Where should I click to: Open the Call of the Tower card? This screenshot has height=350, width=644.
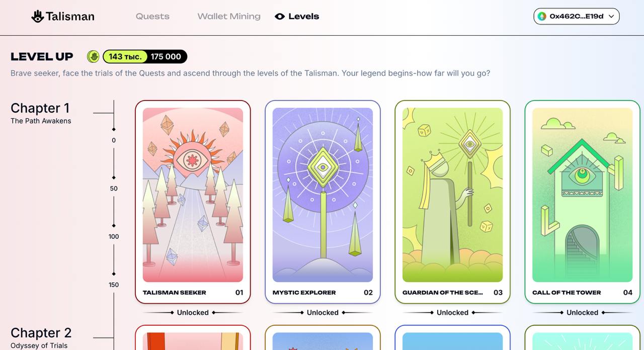[582, 202]
